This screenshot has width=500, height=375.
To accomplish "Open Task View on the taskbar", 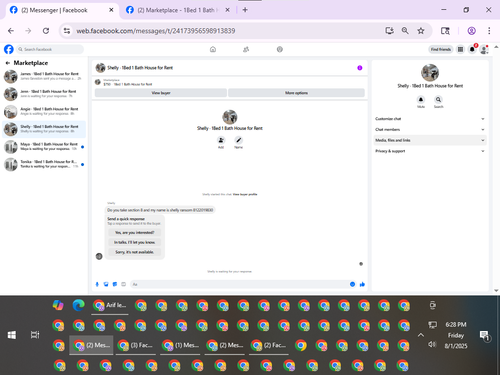I will [x=35, y=335].
